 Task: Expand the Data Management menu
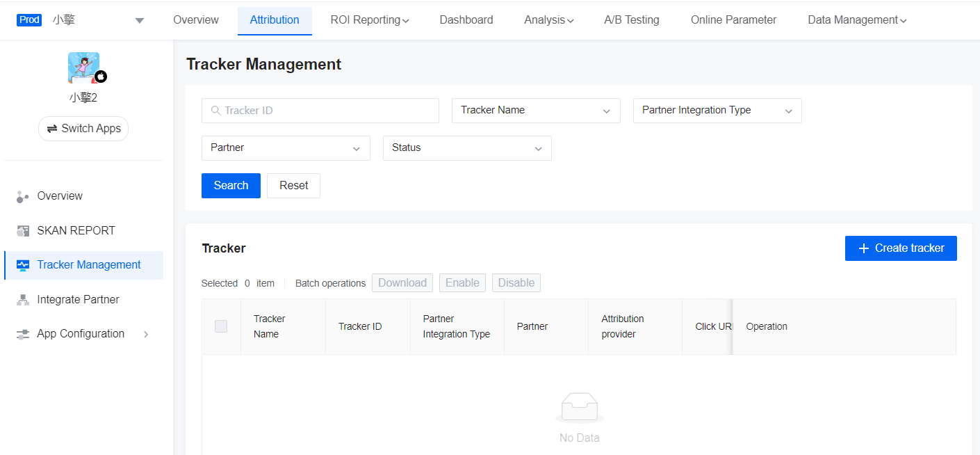point(856,19)
